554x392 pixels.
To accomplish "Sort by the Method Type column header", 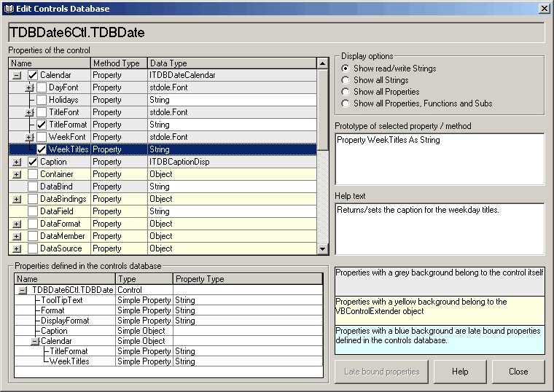I will pyautogui.click(x=119, y=63).
